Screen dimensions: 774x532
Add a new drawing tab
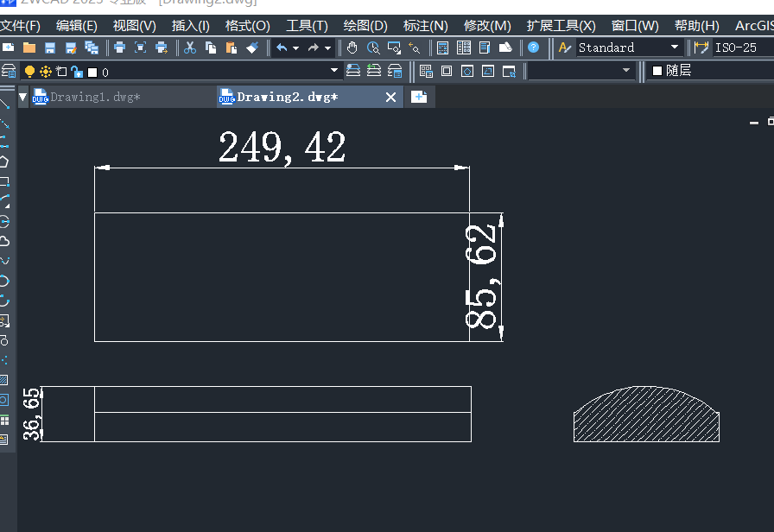pos(419,97)
